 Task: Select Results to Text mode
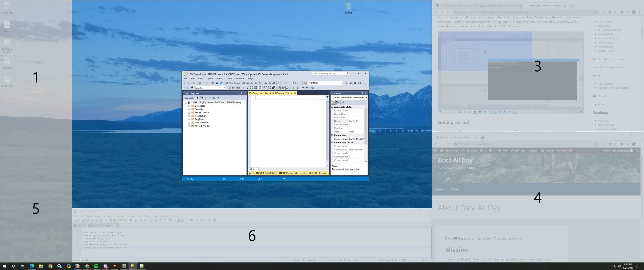click(x=279, y=88)
